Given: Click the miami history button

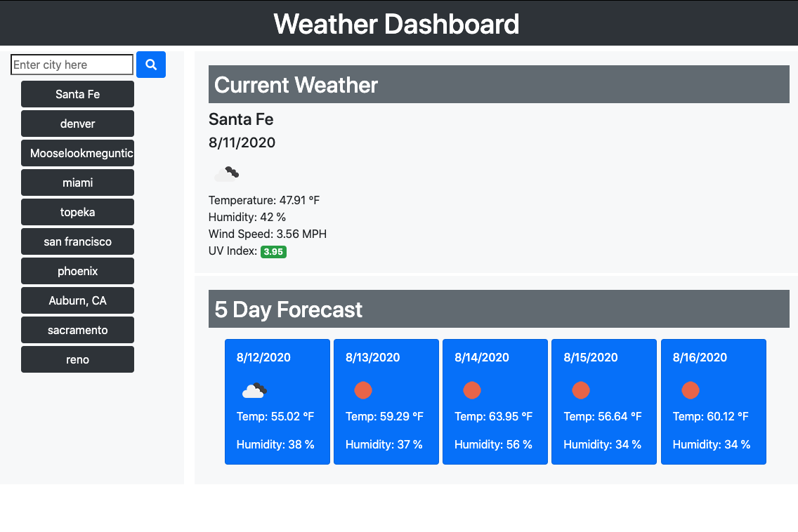Looking at the screenshot, I should 77,182.
